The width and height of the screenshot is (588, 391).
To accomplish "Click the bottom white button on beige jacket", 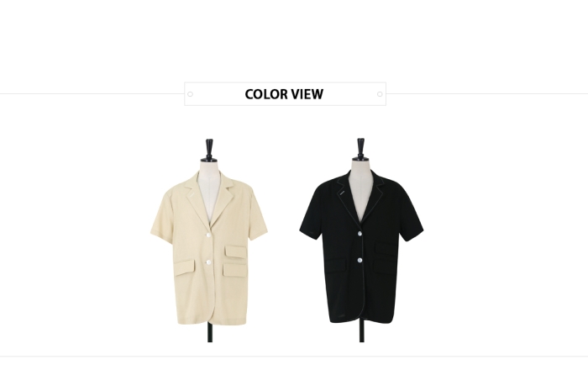I will 208,262.
